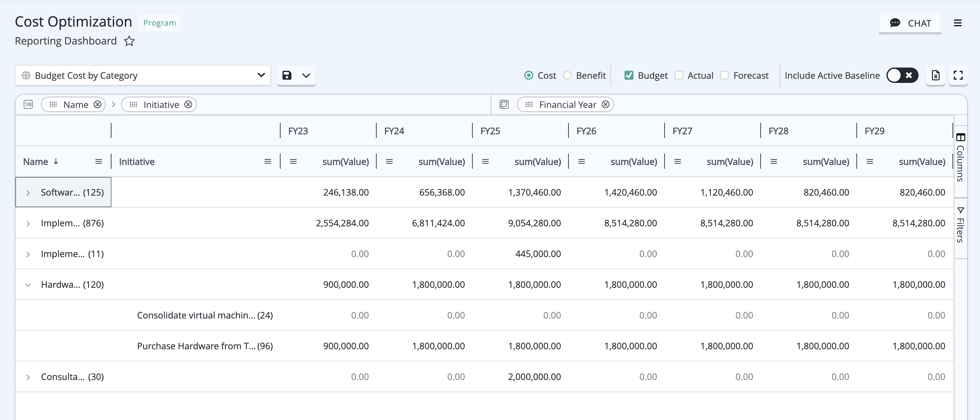Screen dimensions: 980x420
Task: Click the Program tag label
Action: click(159, 22)
